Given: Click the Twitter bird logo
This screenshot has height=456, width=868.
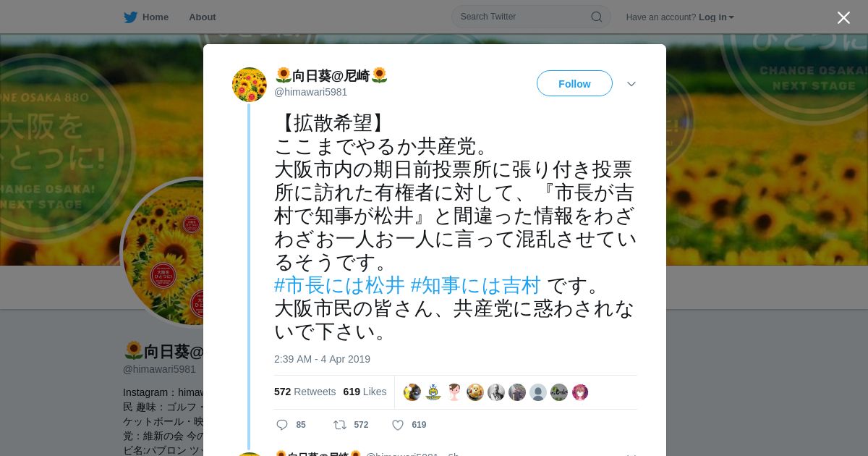Looking at the screenshot, I should [x=130, y=17].
